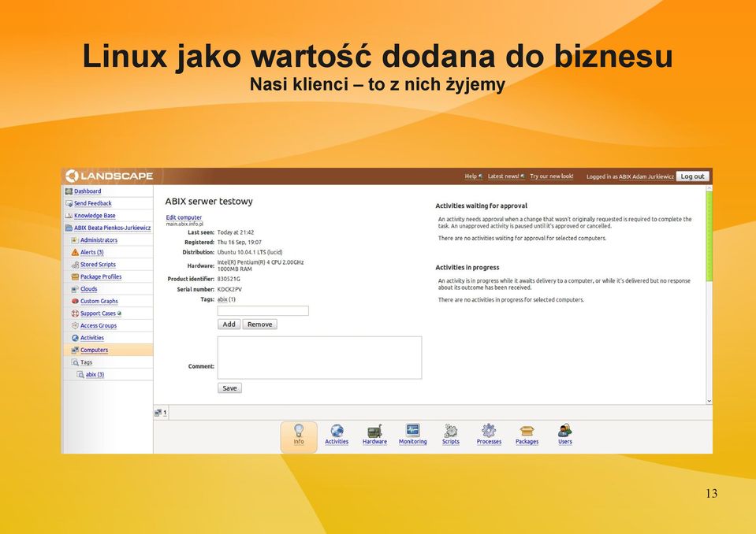Viewport: 756px width, 534px height.
Task: Click the abix tag icon in sidebar
Action: point(80,375)
